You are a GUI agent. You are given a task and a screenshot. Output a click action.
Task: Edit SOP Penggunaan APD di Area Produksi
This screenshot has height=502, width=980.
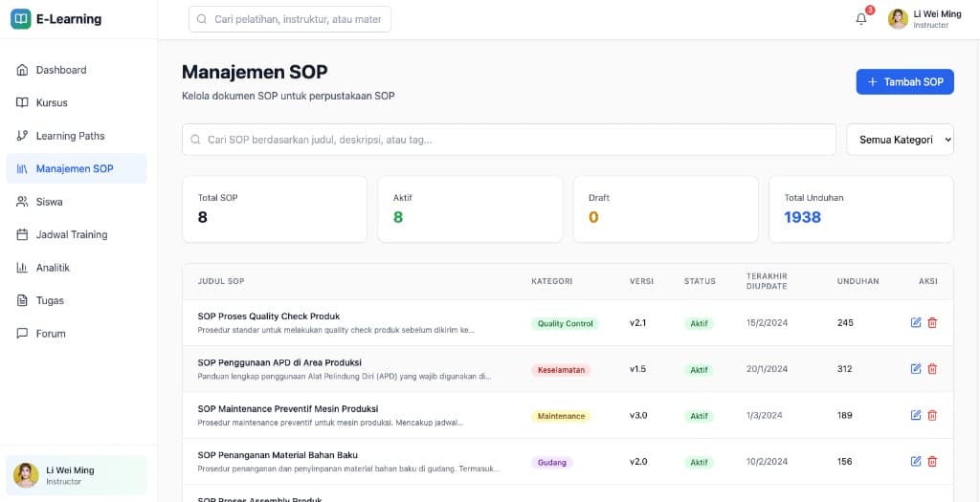click(916, 369)
